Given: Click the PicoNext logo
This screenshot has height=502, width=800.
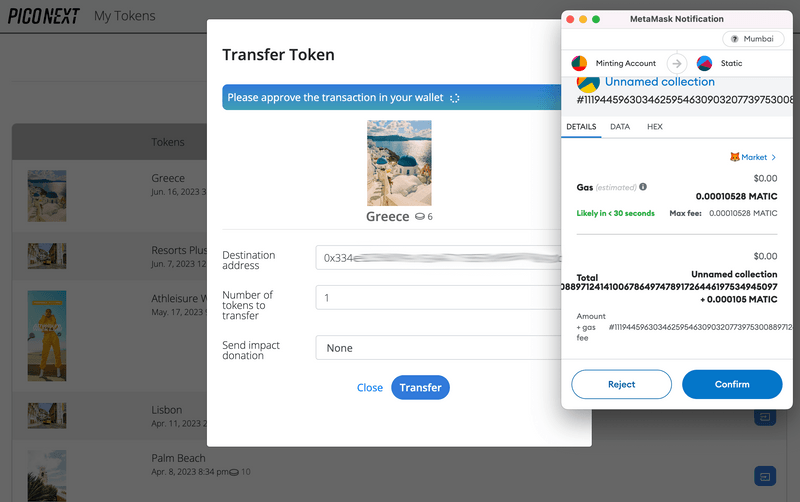Looking at the screenshot, I should 44,16.
